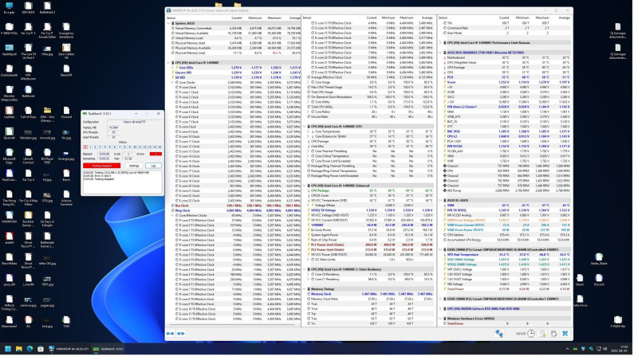Select the Ring Clock row
638x364 pixels.
pos(234,210)
